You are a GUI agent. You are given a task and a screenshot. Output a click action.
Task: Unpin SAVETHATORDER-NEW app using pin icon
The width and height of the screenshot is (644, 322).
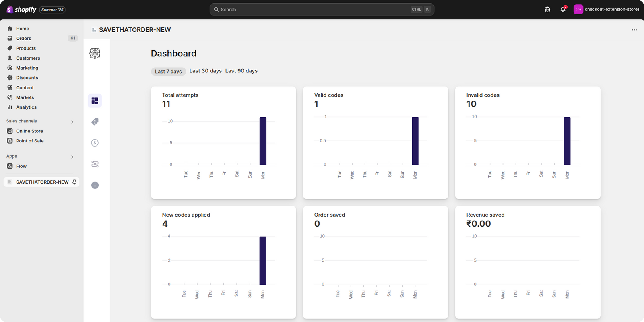74,182
